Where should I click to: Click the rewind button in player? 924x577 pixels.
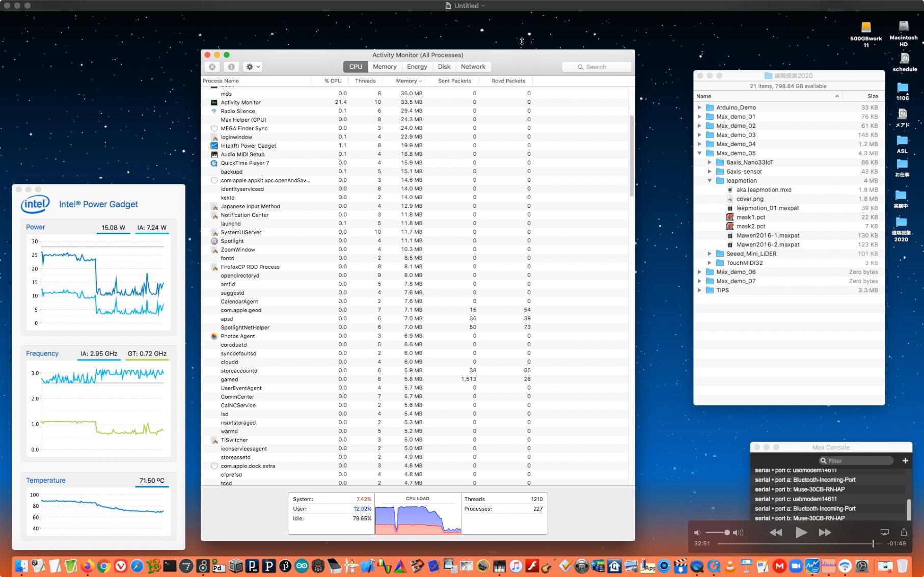click(775, 532)
